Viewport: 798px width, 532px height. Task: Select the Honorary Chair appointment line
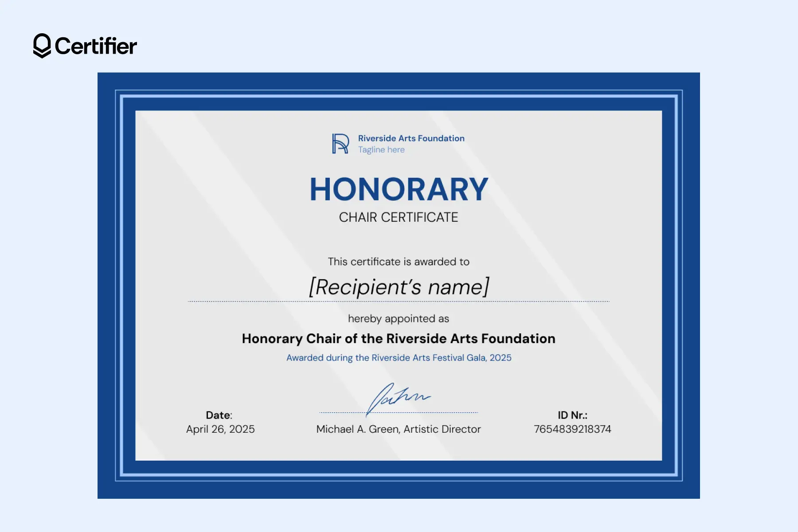399,338
